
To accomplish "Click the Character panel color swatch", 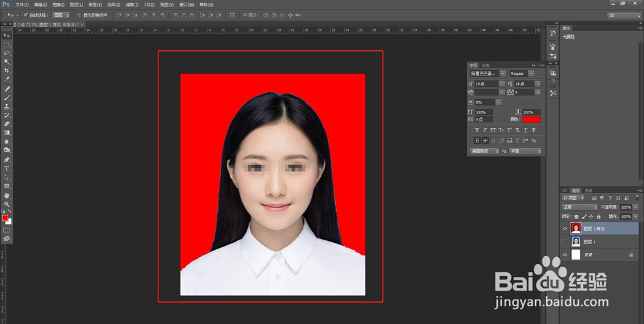I will 531,120.
